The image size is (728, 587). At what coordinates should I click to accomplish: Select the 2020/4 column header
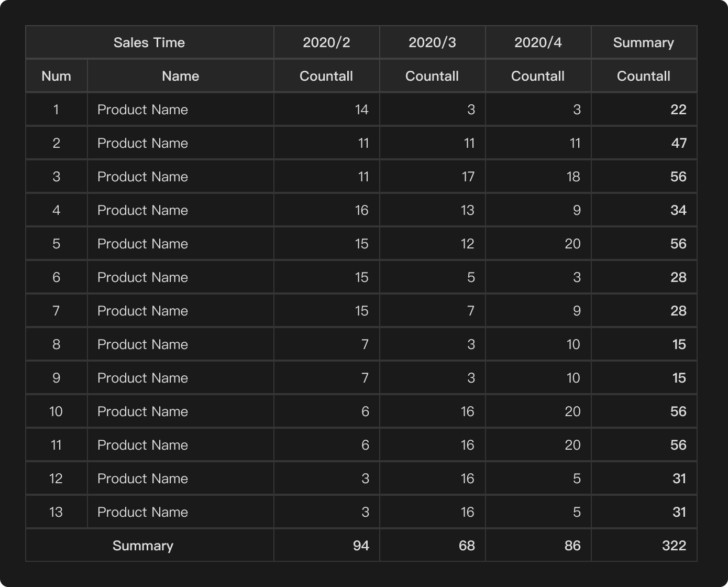(538, 42)
